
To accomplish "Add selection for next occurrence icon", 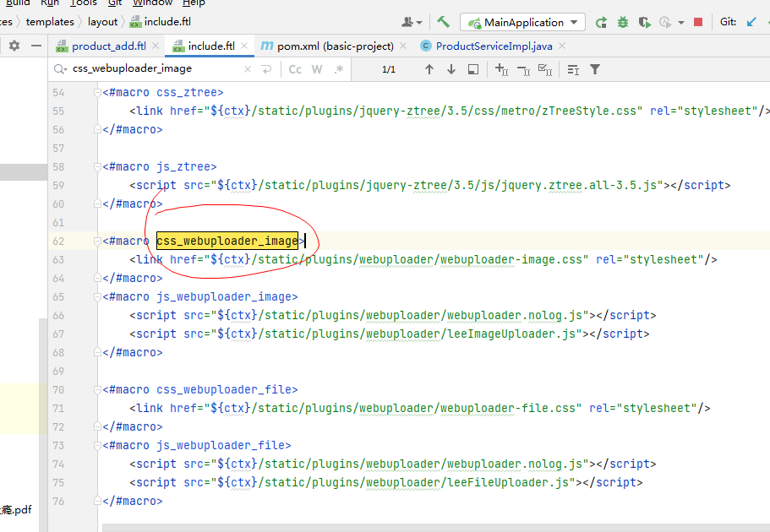I will [501, 69].
